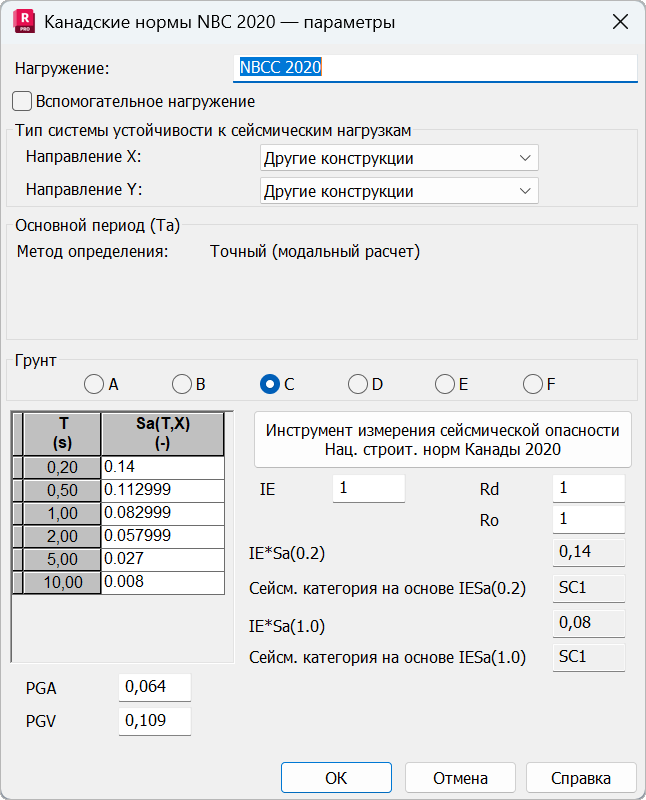This screenshot has width=646, height=800.
Task: Select the table row header for T 2,00
Action: 62,536
